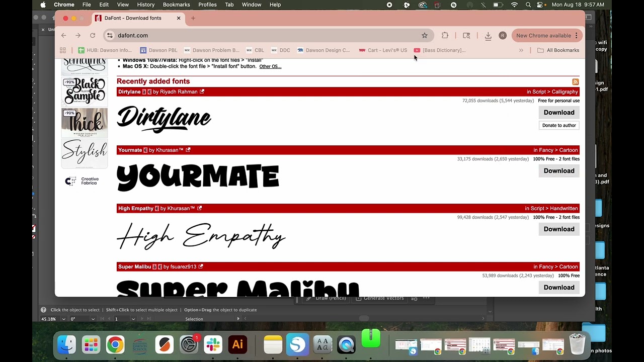Open the Other OS... install link
The image size is (644, 362).
point(270,66)
